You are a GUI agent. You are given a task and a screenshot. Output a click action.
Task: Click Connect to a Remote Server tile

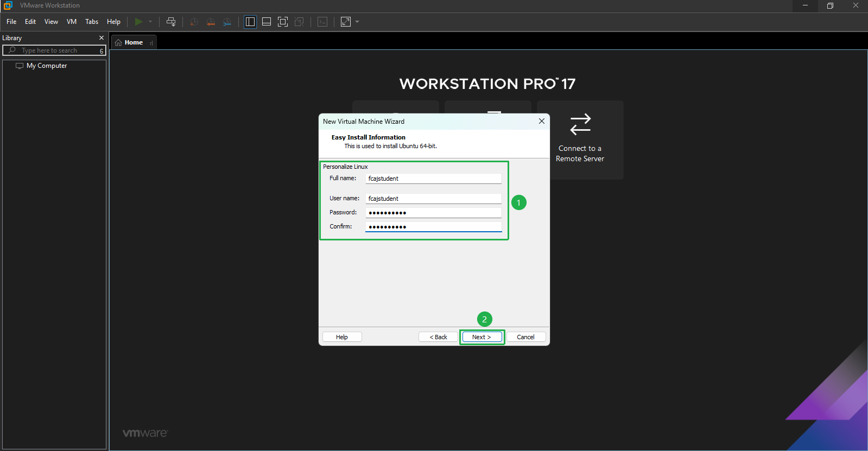pos(580,140)
